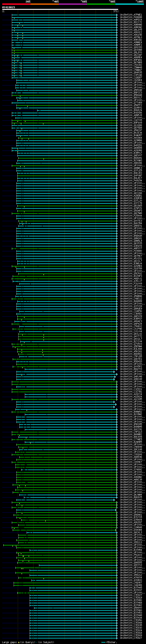Open the UniRef100_C5GRX2 hit
This screenshot has height=644, width=146.
tap(131, 326)
